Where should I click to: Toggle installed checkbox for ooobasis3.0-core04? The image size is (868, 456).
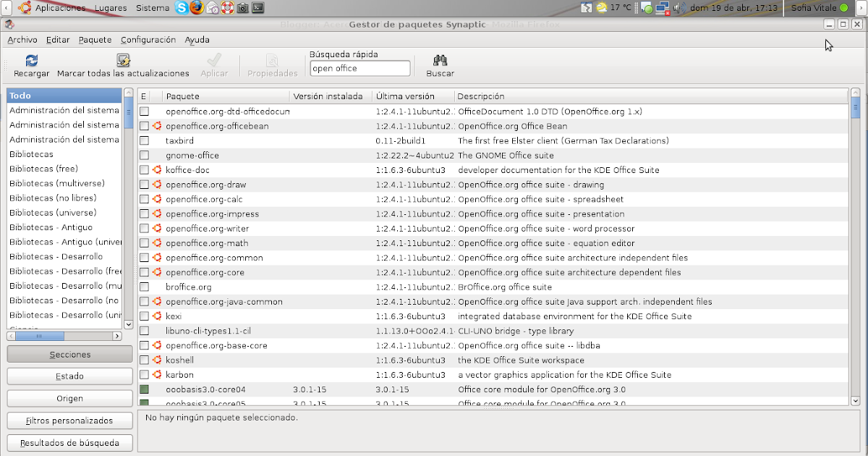[144, 389]
